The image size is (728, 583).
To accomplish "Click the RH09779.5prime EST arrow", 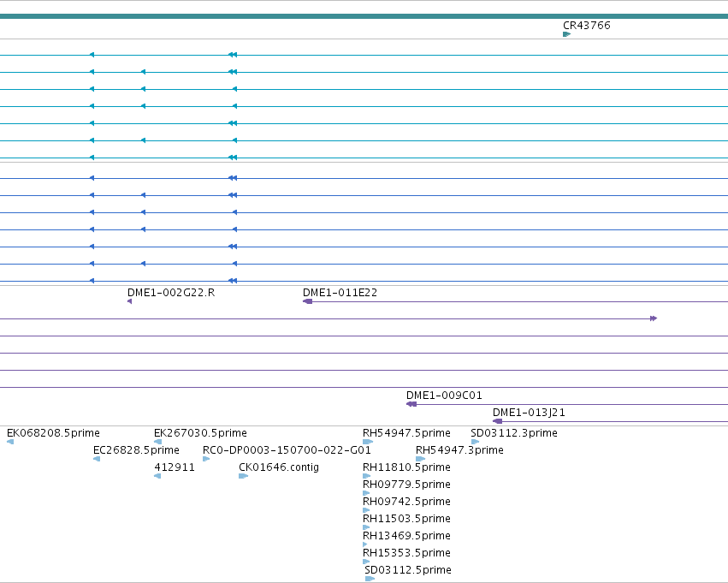I will coord(366,493).
